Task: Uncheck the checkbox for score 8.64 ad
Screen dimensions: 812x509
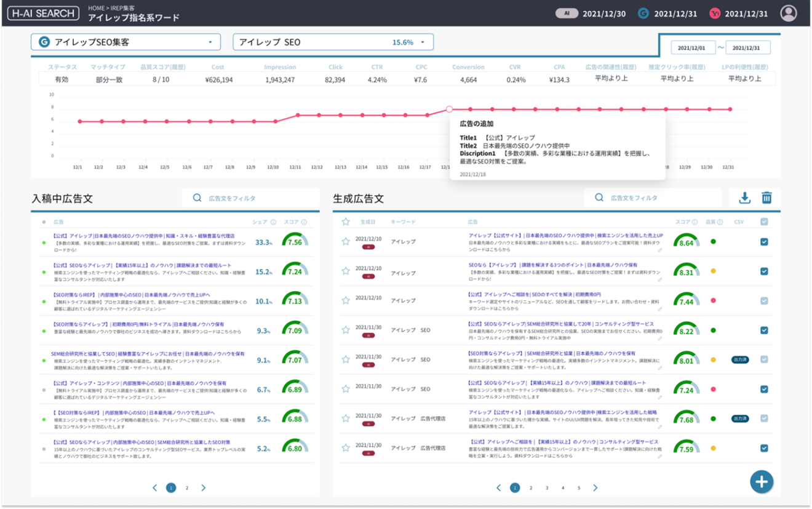Action: pyautogui.click(x=764, y=242)
